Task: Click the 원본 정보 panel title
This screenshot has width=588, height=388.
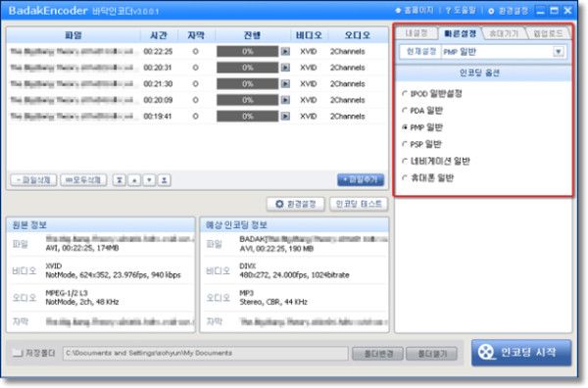Action: click(x=29, y=225)
